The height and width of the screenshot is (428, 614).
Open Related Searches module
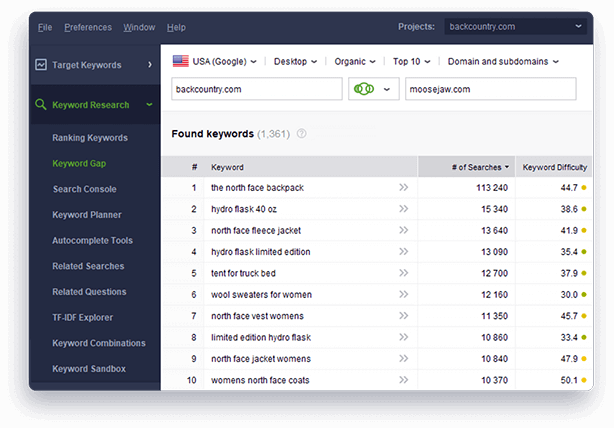coord(88,266)
